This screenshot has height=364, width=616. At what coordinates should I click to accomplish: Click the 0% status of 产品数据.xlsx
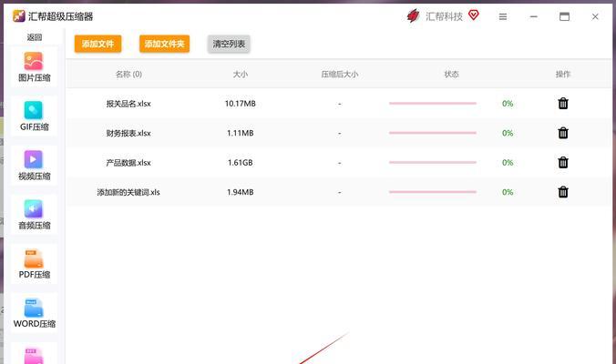pos(508,162)
